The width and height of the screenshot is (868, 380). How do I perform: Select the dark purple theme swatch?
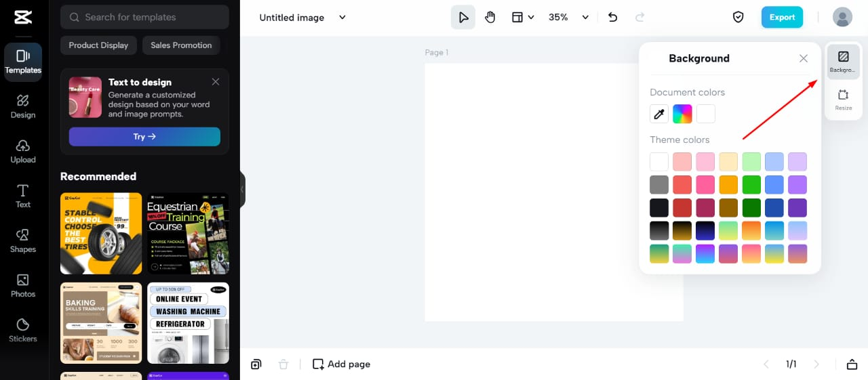pyautogui.click(x=797, y=208)
